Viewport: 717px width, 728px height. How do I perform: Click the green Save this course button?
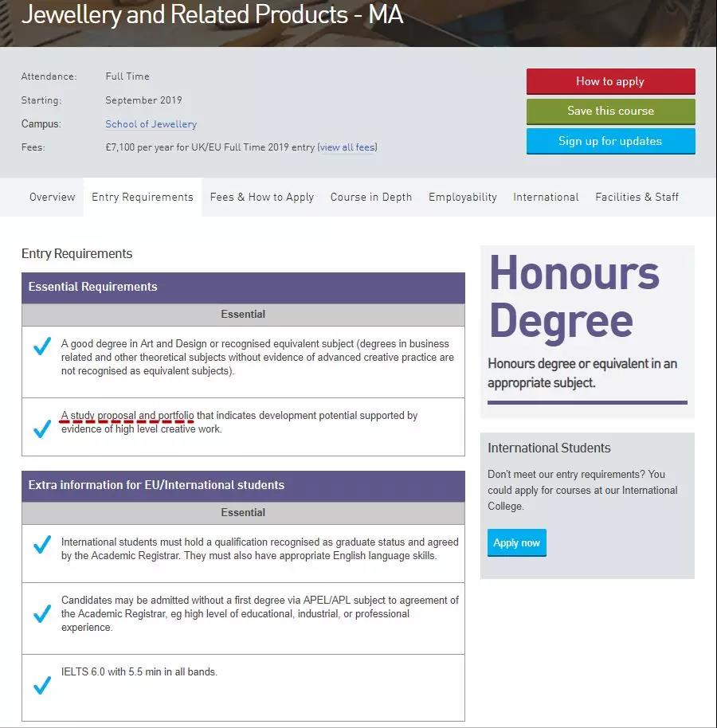click(610, 112)
